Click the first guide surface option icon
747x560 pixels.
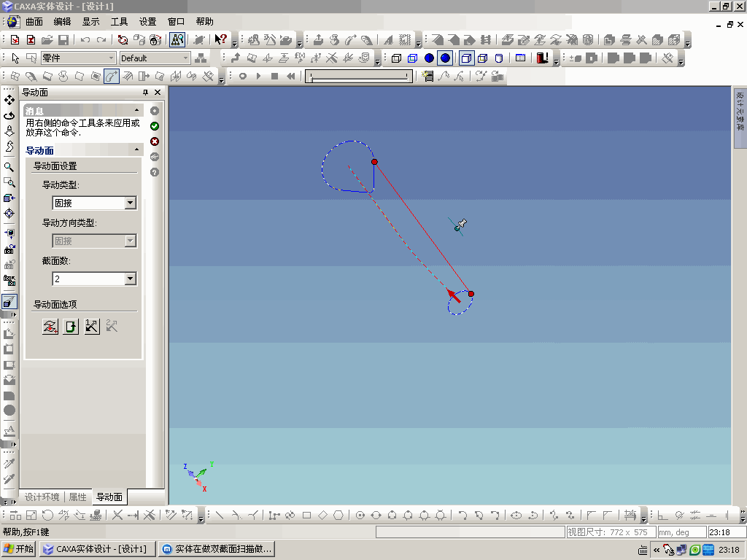coord(50,327)
